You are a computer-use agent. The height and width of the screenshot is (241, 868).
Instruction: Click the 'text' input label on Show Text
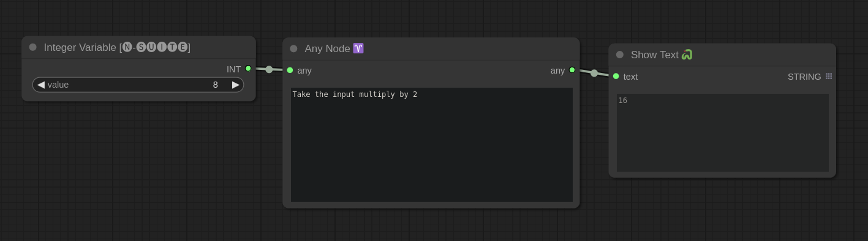tap(630, 77)
